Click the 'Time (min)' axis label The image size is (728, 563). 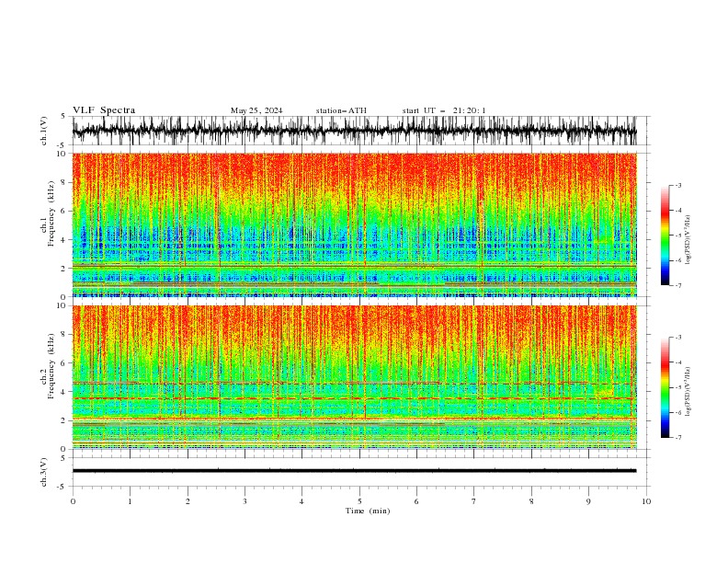(368, 511)
